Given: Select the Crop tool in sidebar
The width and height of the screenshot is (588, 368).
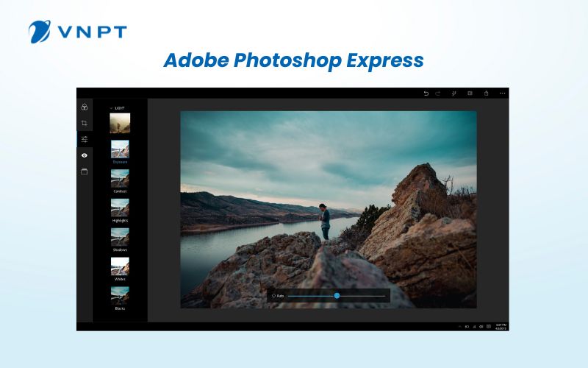Looking at the screenshot, I should [85, 123].
